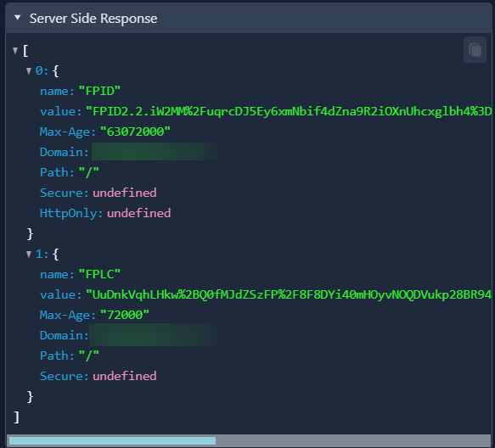495x448 pixels.
Task: Select the "FPID" name value
Action: tap(99, 91)
